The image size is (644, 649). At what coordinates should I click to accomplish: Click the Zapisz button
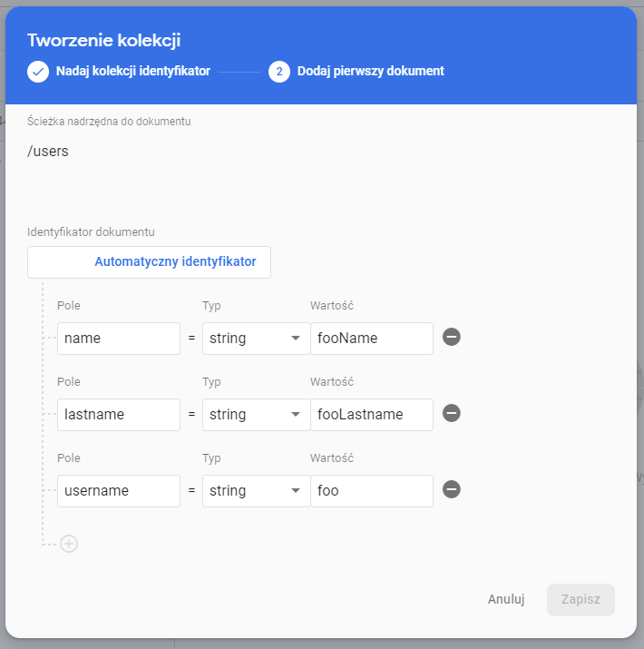(581, 599)
